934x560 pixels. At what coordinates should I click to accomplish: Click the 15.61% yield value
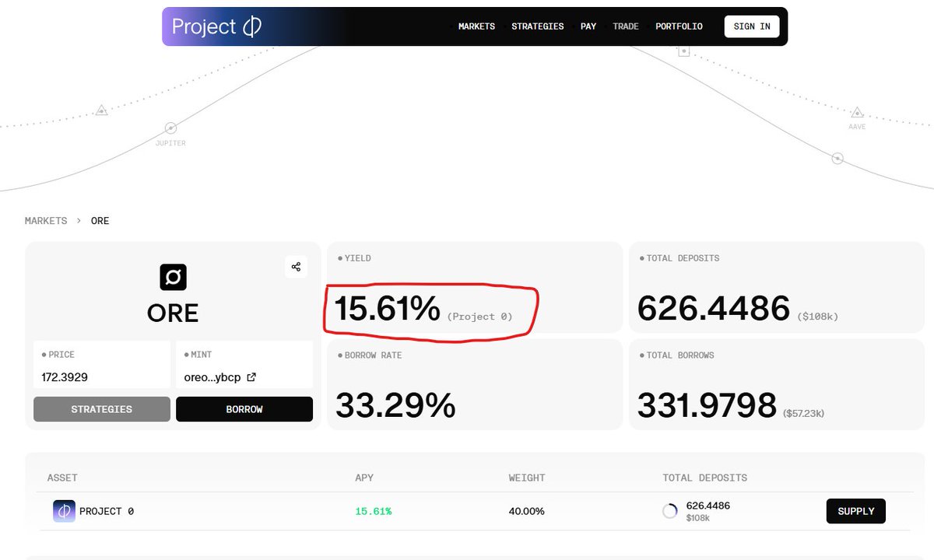pos(388,309)
